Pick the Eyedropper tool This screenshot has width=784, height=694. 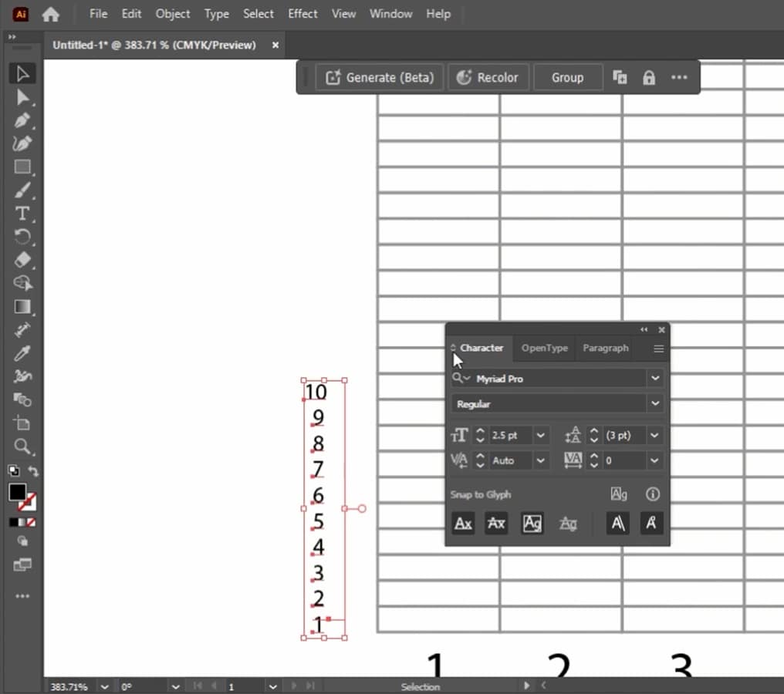22,353
